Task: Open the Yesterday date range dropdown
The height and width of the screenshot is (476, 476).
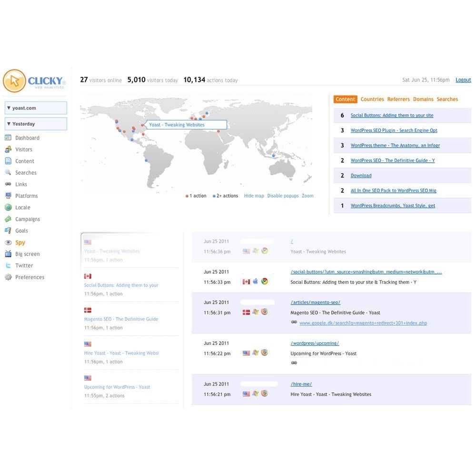Action: point(36,124)
